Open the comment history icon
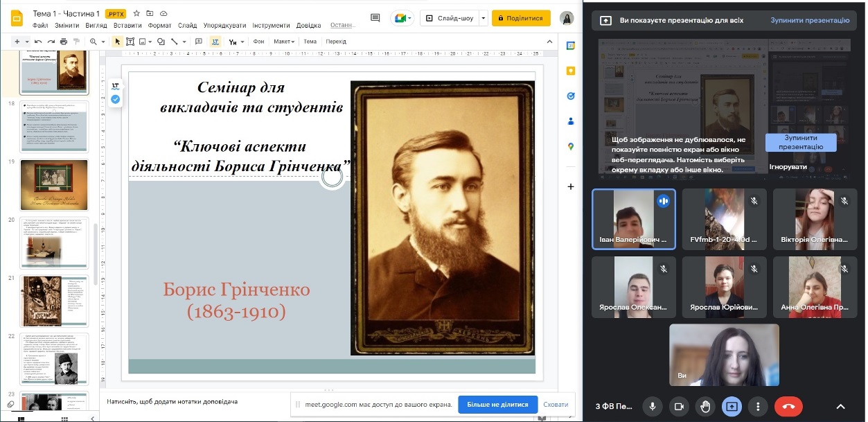This screenshot has height=422, width=868. point(375,18)
